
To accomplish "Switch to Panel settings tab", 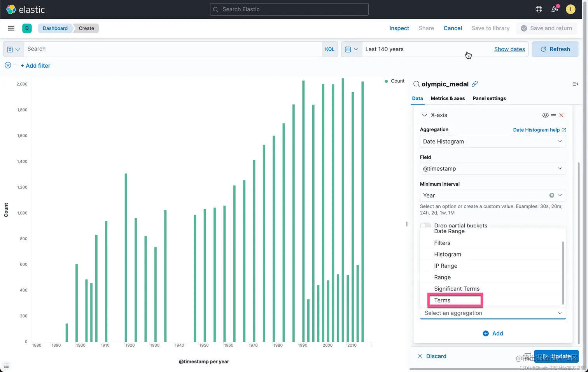I will [x=489, y=98].
